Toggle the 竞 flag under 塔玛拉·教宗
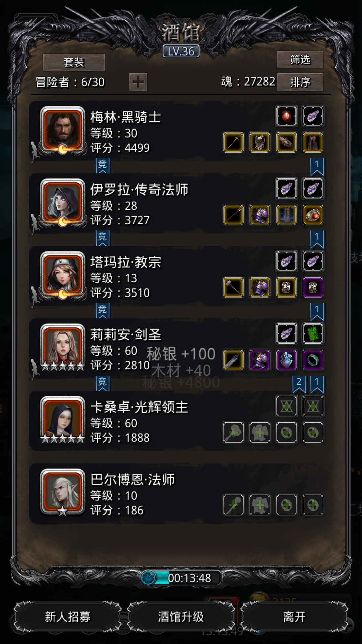Image resolution: width=362 pixels, height=644 pixels. click(x=103, y=311)
